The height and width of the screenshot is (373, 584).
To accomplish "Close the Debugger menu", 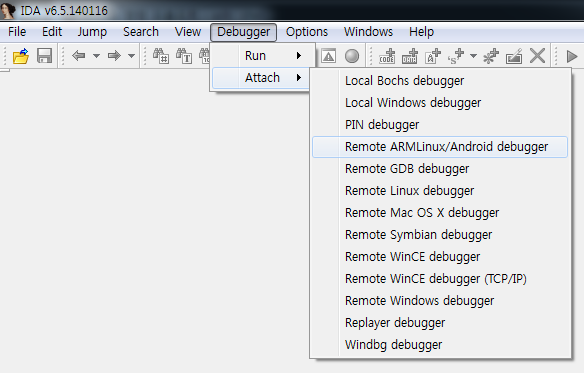I will point(243,32).
